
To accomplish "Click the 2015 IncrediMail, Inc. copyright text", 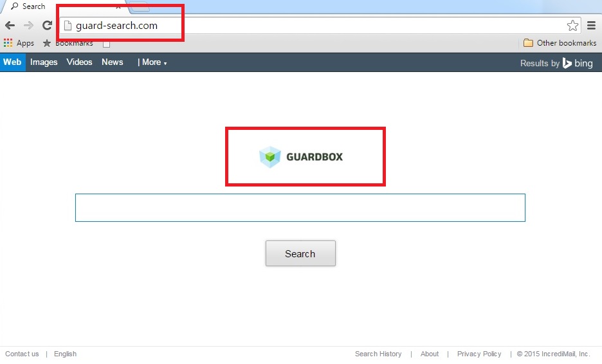I will (553, 354).
